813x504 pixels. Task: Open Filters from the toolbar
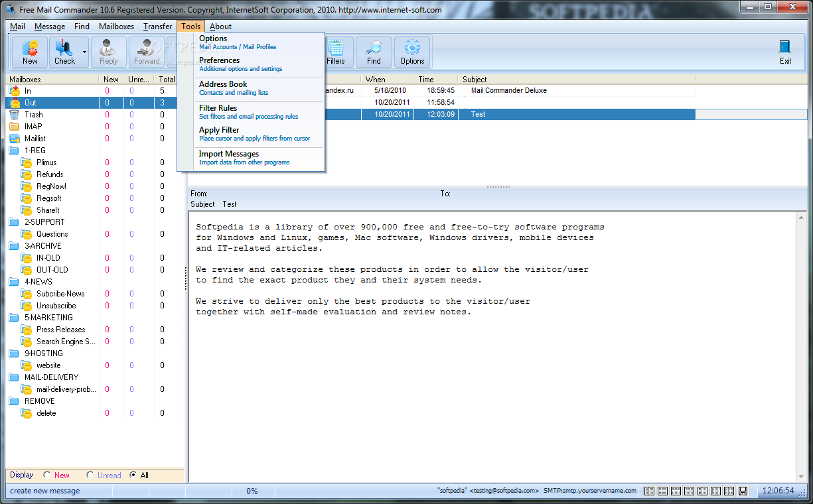click(x=336, y=52)
